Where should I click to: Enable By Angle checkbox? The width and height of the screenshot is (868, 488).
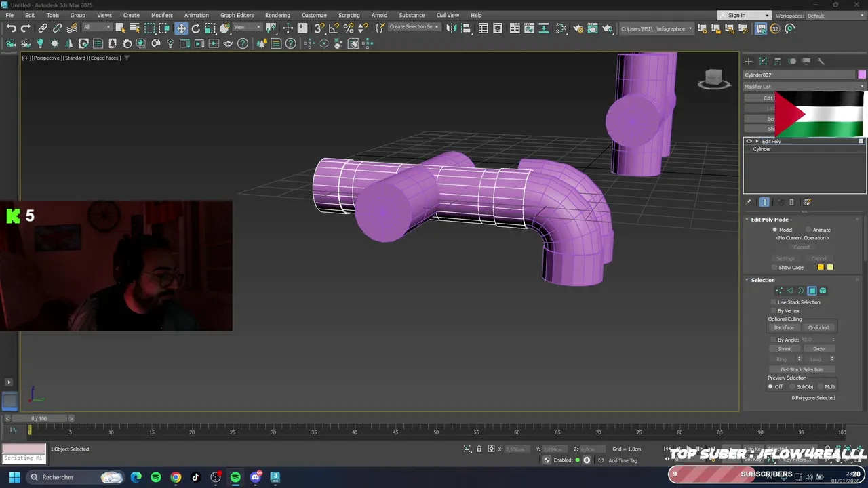(774, 340)
